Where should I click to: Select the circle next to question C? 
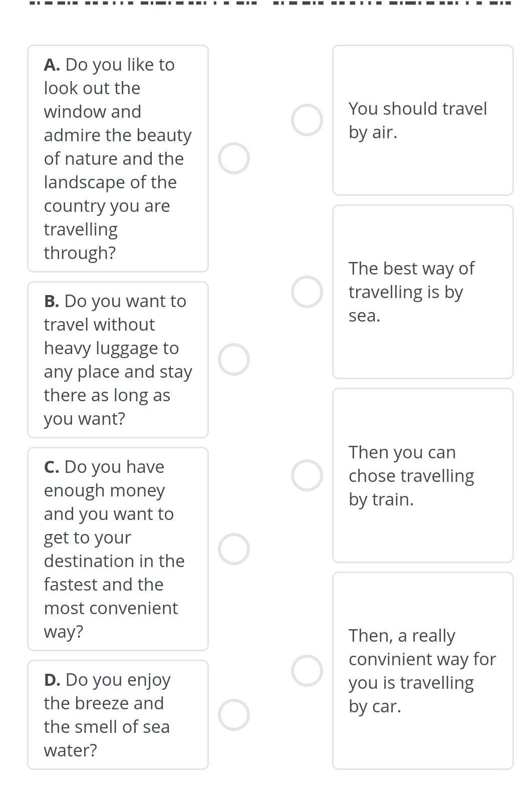pyautogui.click(x=234, y=549)
